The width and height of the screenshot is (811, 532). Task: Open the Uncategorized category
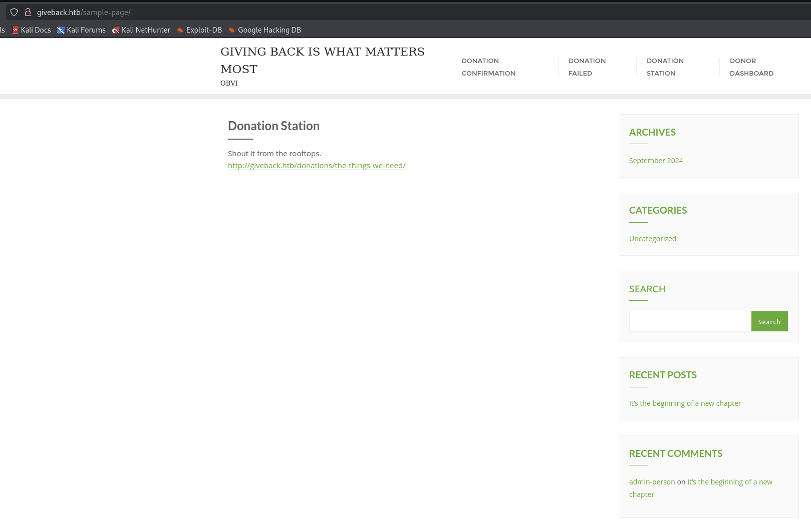click(x=652, y=238)
